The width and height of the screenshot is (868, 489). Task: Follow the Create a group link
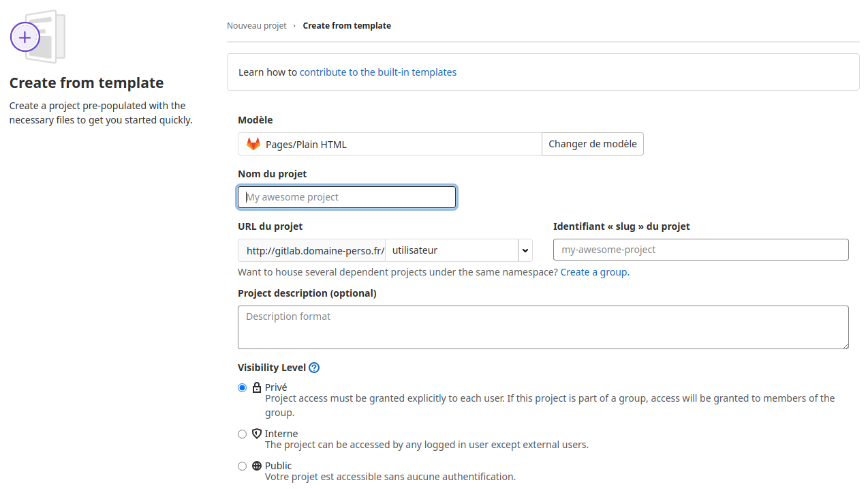pos(593,272)
